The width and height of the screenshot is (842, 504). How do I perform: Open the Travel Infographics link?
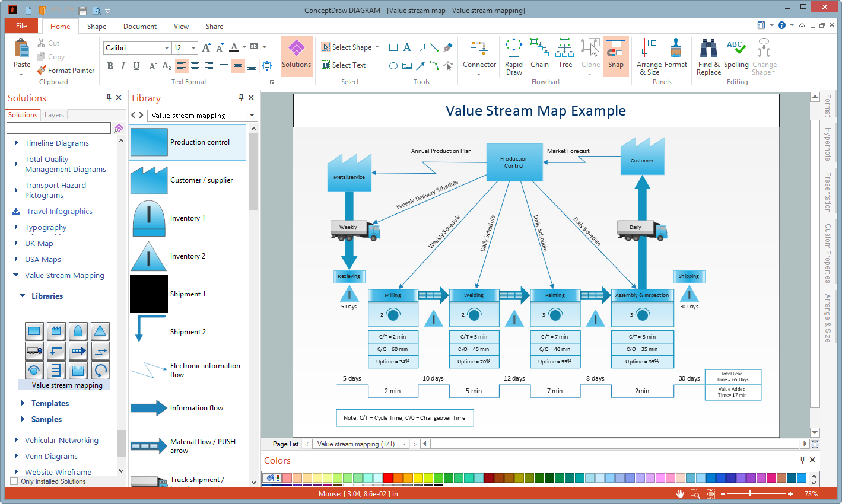(59, 212)
